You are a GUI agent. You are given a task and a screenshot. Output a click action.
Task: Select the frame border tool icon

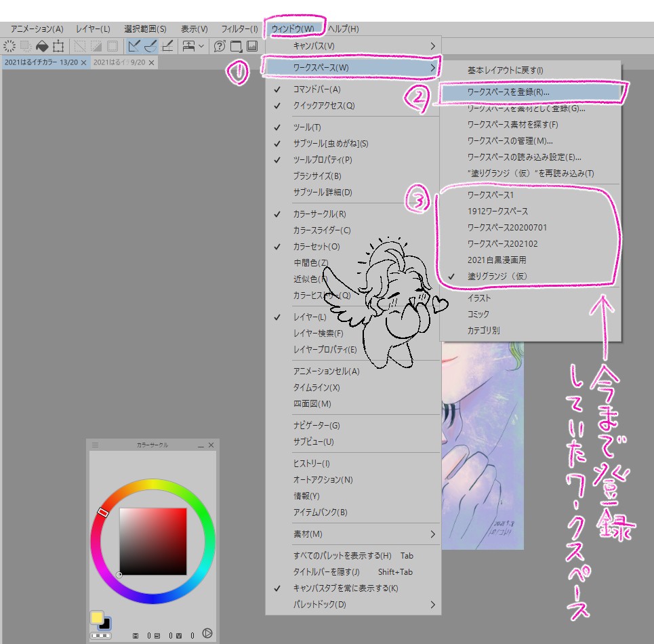point(57,45)
